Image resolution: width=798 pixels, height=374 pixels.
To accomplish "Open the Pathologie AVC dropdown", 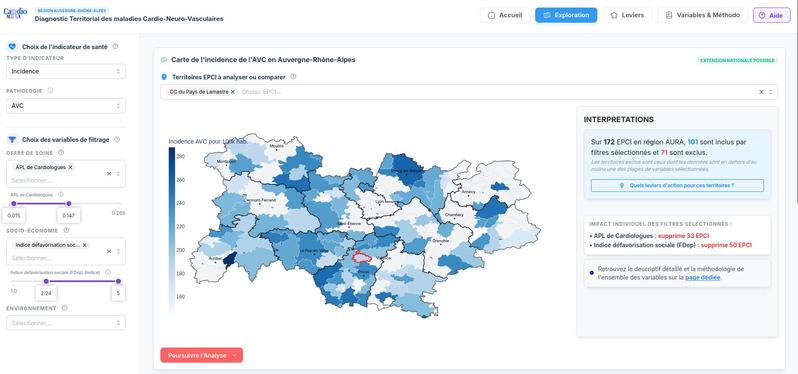I will (66, 106).
